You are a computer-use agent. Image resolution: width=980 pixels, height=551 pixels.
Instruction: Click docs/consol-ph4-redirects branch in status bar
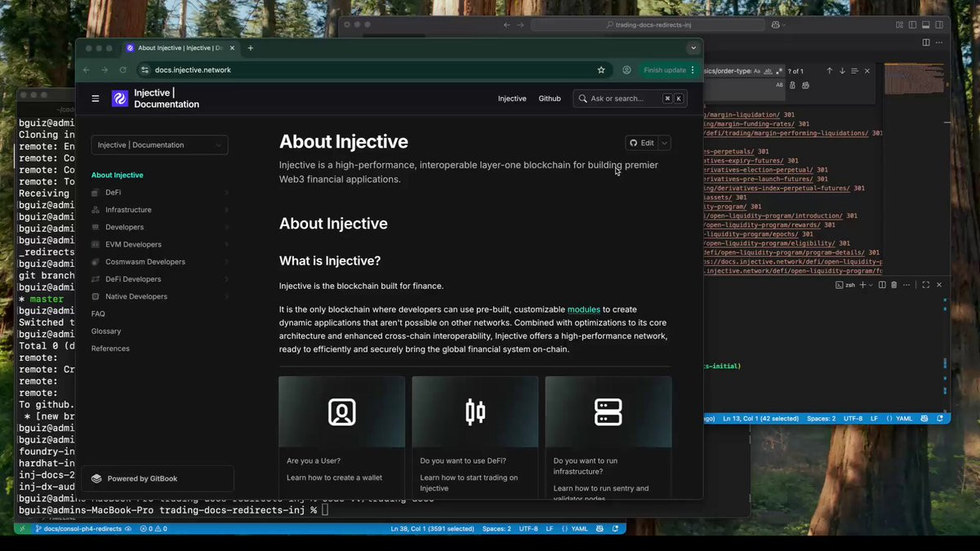[78, 529]
